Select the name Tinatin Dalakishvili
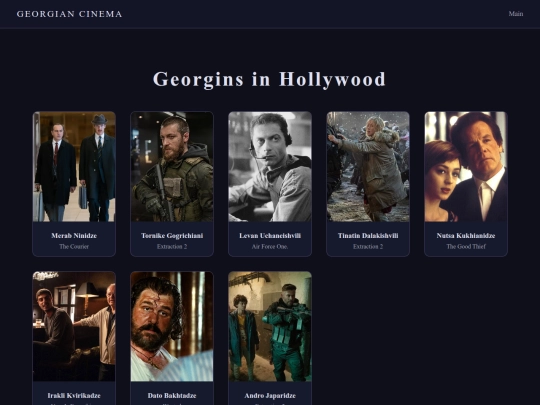The image size is (540, 405). pos(368,236)
